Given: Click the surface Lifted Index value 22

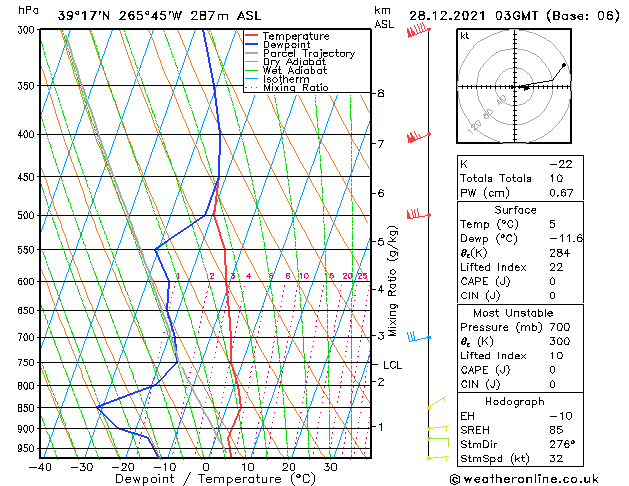Looking at the screenshot, I should tap(556, 267).
